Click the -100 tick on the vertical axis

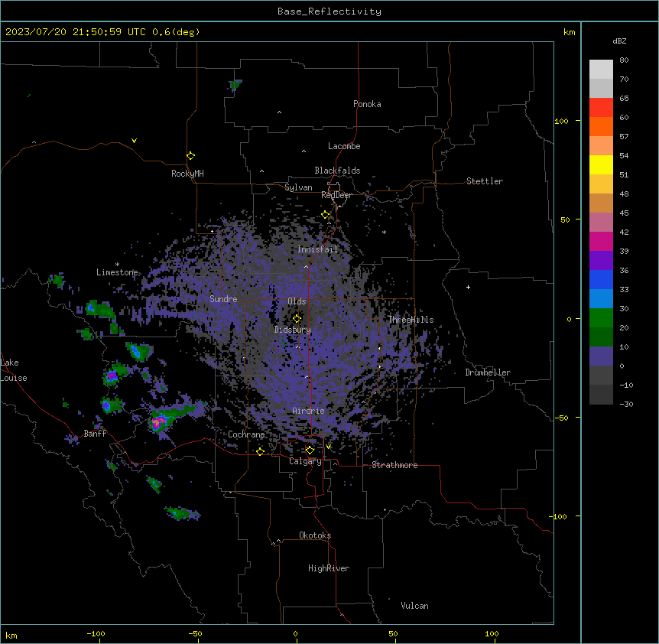pos(559,516)
